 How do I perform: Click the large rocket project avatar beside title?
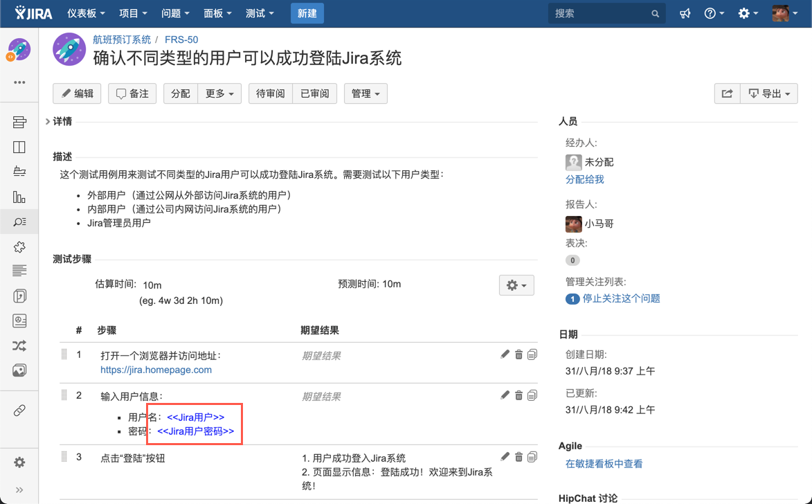pos(69,49)
